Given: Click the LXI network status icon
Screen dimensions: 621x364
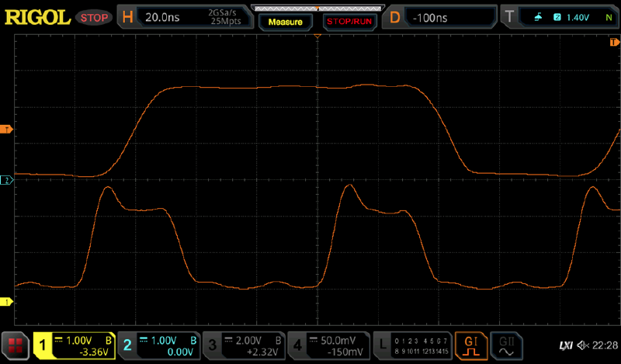Looking at the screenshot, I should pyautogui.click(x=565, y=345).
